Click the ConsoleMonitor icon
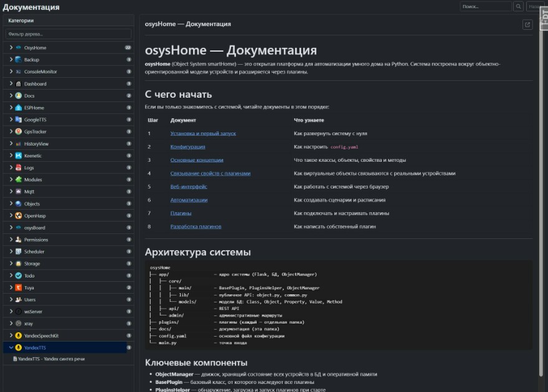The width and height of the screenshot is (548, 392). point(19,72)
